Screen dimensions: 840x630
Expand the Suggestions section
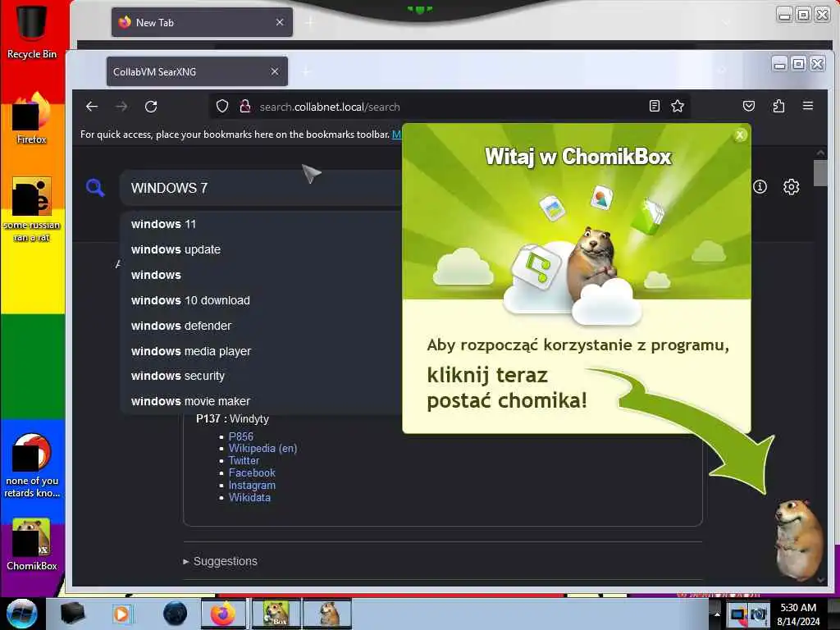pos(220,561)
